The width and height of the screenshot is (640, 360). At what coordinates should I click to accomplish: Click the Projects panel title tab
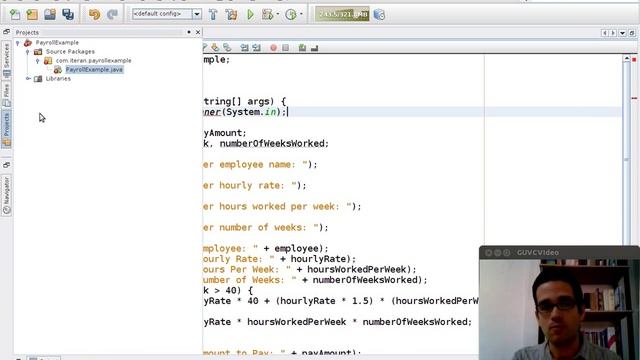[x=27, y=32]
